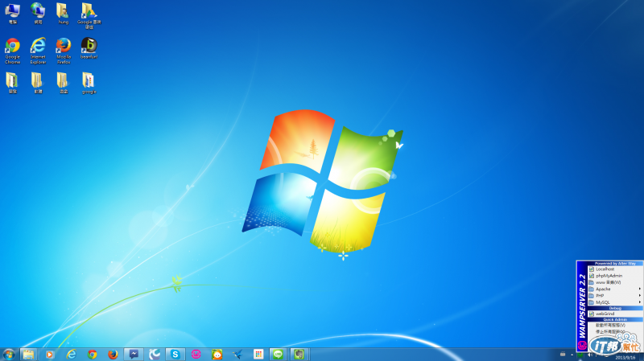Switch to the Skype taskbar button
Screen dimensions: 644x361
pos(175,355)
